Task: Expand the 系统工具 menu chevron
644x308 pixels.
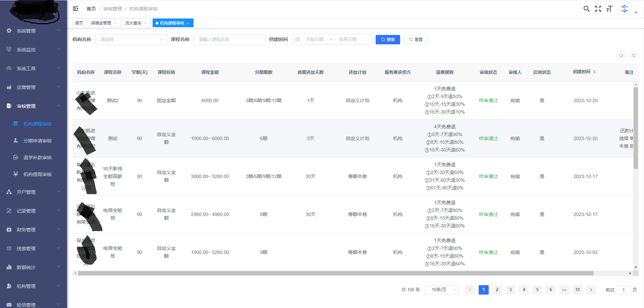Action: (58, 68)
